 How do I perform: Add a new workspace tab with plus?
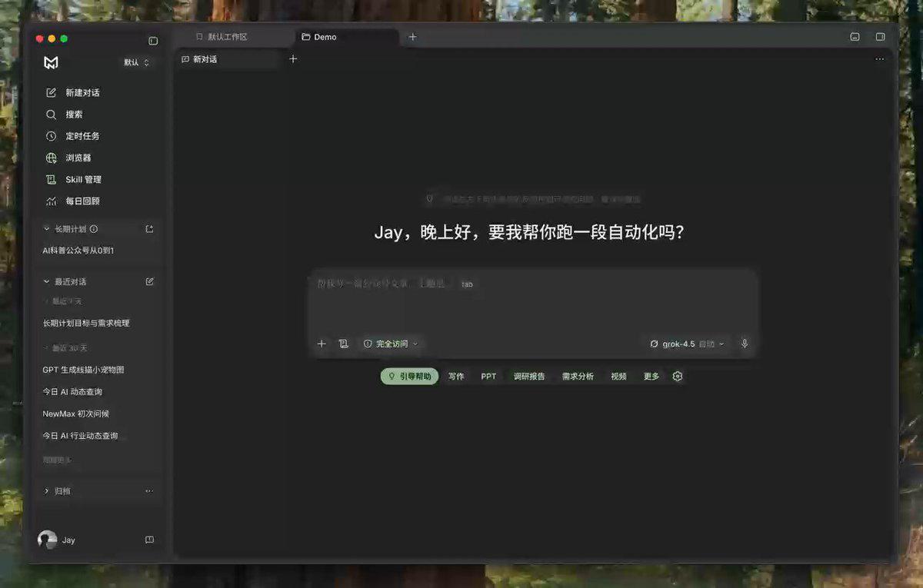(412, 37)
